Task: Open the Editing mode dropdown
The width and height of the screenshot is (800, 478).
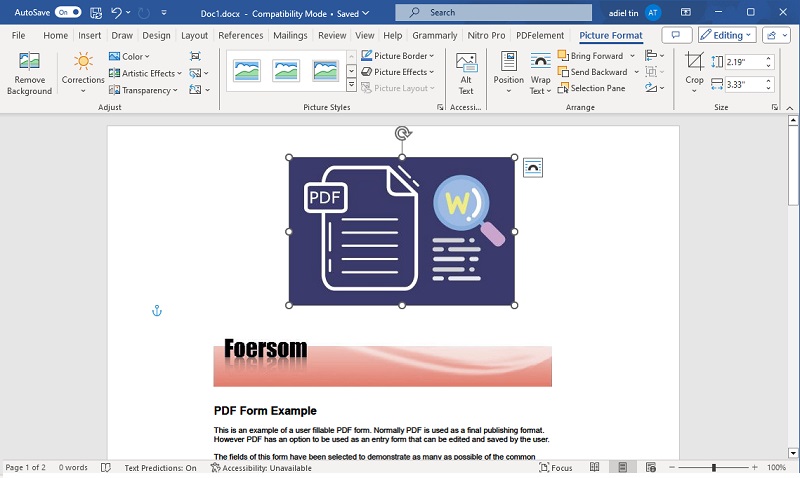Action: click(x=727, y=35)
